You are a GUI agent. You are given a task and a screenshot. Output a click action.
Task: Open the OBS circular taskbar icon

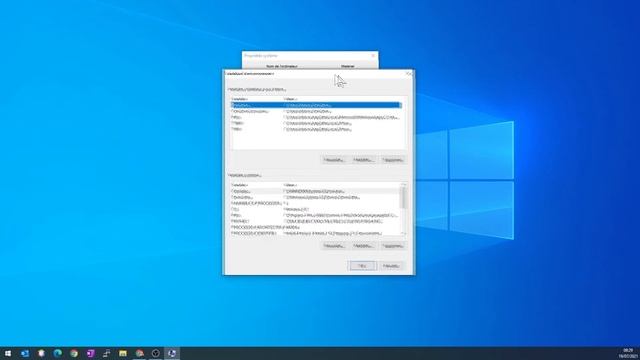[156, 353]
